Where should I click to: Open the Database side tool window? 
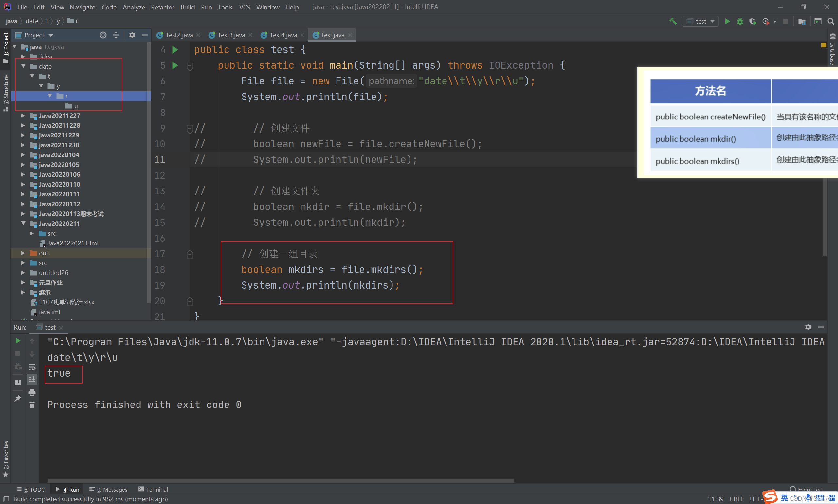point(832,49)
